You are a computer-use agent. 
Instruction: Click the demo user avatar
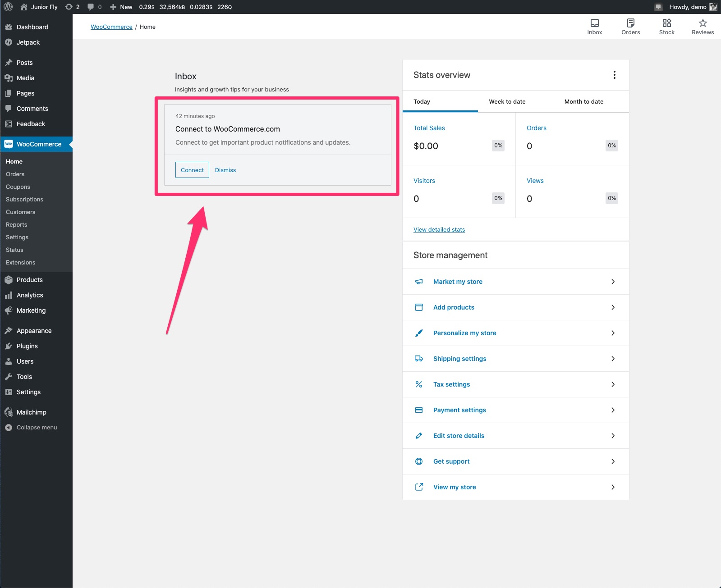[713, 7]
